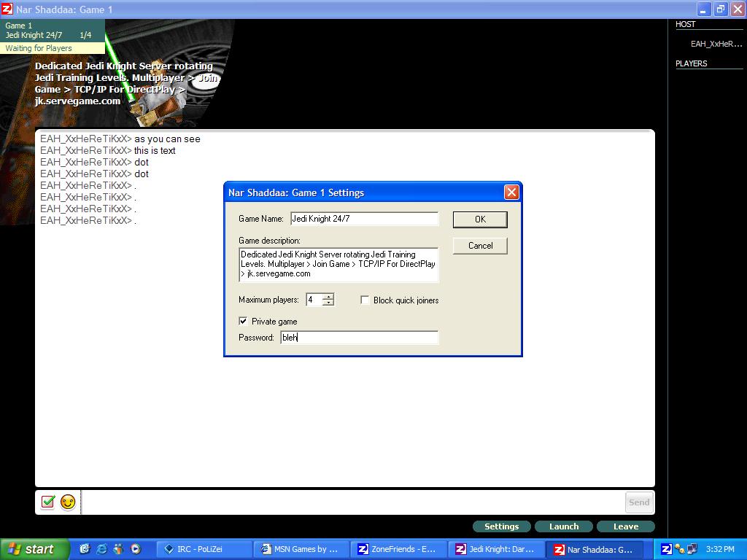Click the Send chat button
Screen dimensions: 747x560
click(639, 502)
